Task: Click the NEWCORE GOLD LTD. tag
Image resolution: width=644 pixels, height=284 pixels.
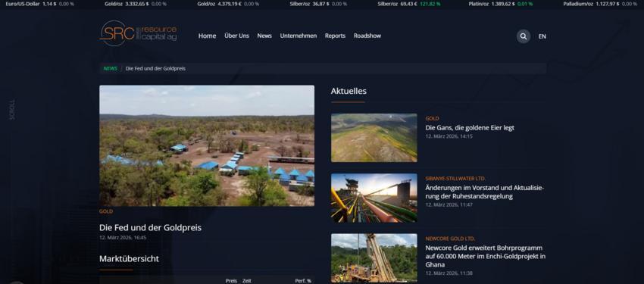Action: (450, 239)
